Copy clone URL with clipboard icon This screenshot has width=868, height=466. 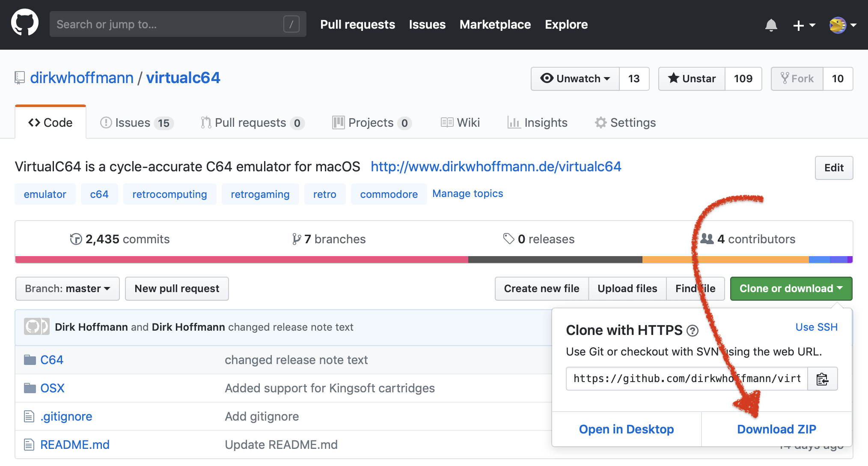[x=822, y=379]
